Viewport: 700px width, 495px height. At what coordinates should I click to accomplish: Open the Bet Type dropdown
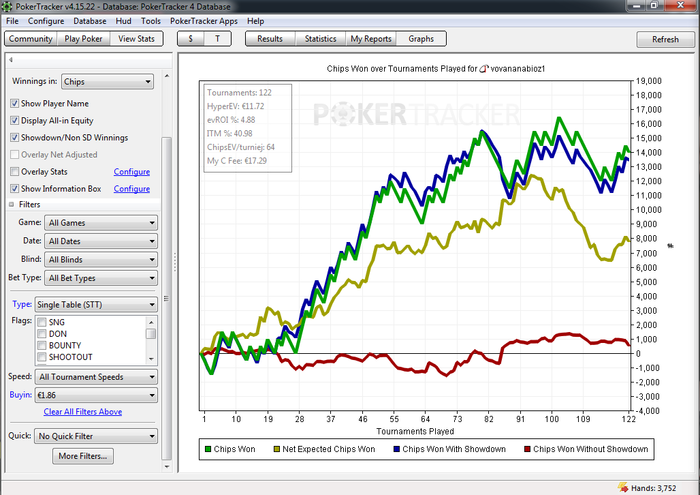(x=101, y=278)
